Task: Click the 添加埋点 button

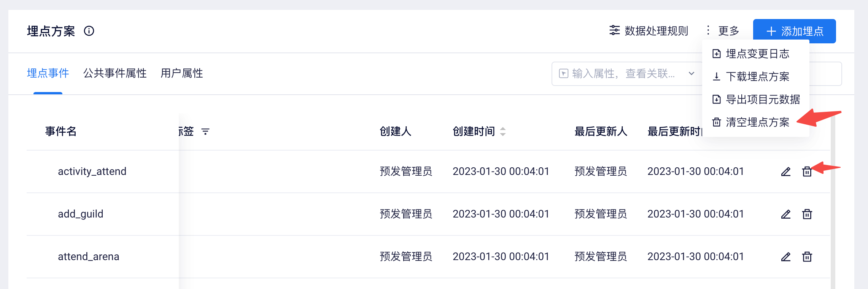Action: tap(795, 31)
